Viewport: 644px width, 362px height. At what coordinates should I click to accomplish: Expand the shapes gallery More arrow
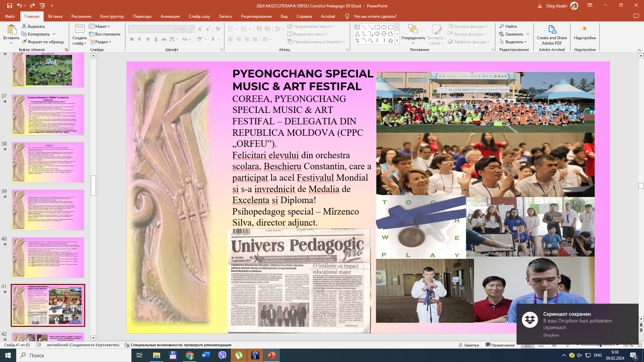(x=397, y=41)
